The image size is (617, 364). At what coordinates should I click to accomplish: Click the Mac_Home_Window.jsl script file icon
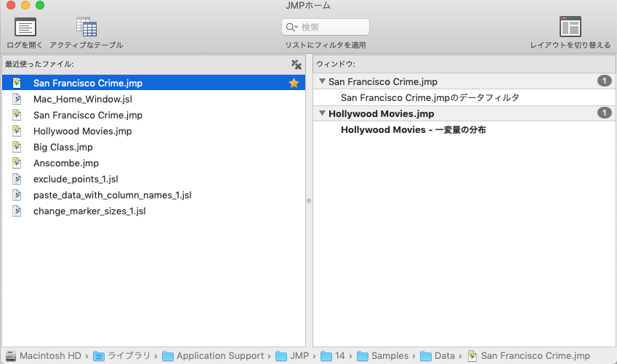tap(17, 100)
